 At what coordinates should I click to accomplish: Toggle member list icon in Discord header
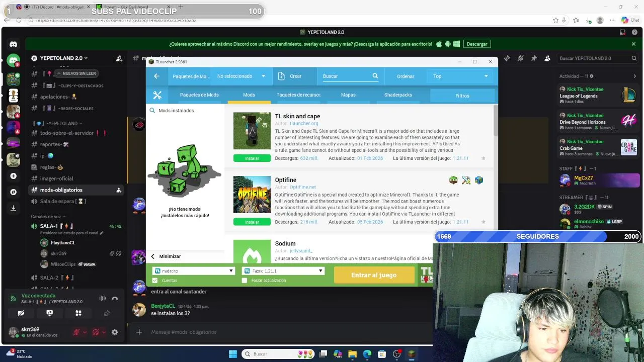point(547,58)
